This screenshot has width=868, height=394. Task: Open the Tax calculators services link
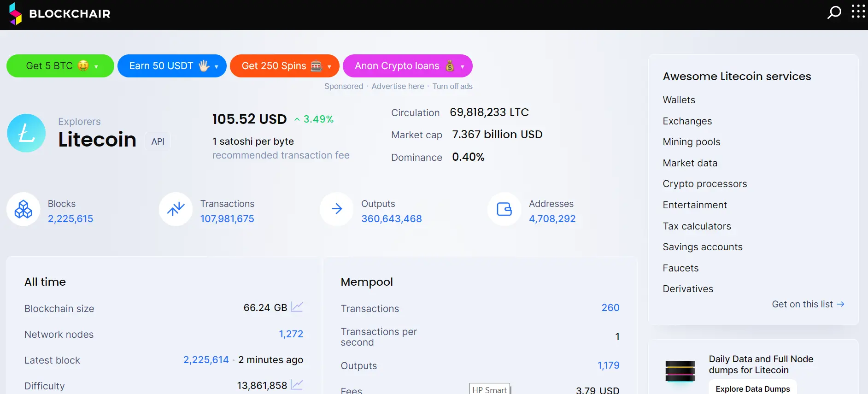pos(697,226)
